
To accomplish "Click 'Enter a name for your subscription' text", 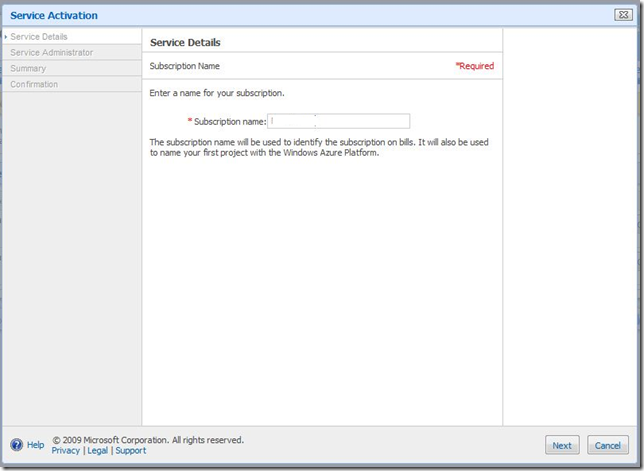I will click(x=217, y=93).
